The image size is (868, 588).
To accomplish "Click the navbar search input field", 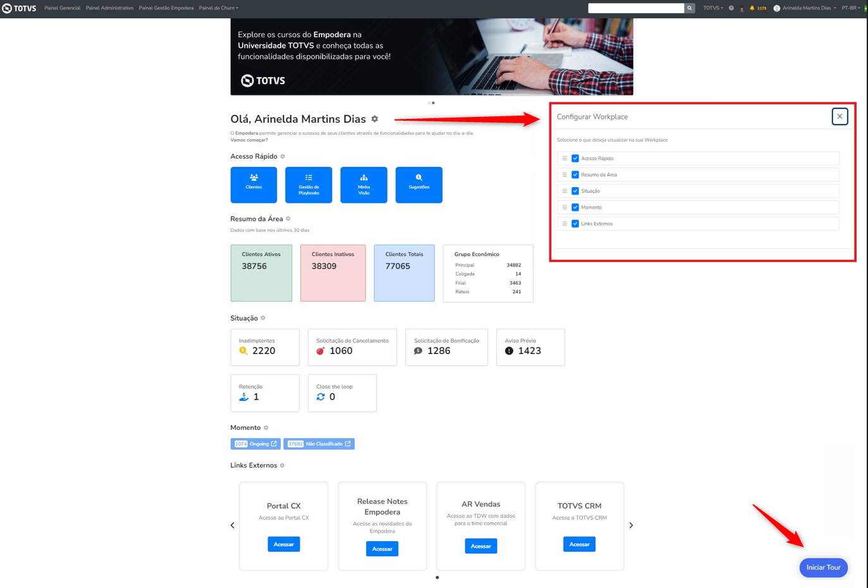I will [x=636, y=8].
